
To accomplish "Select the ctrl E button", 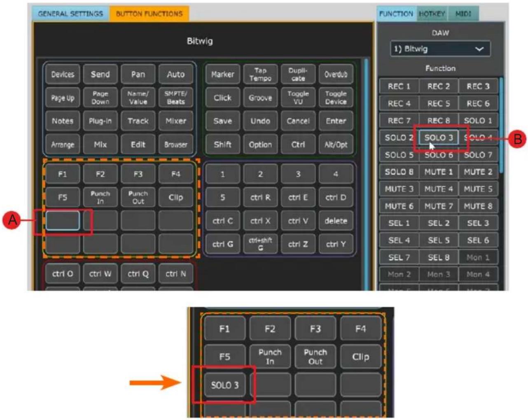I will tap(298, 197).
